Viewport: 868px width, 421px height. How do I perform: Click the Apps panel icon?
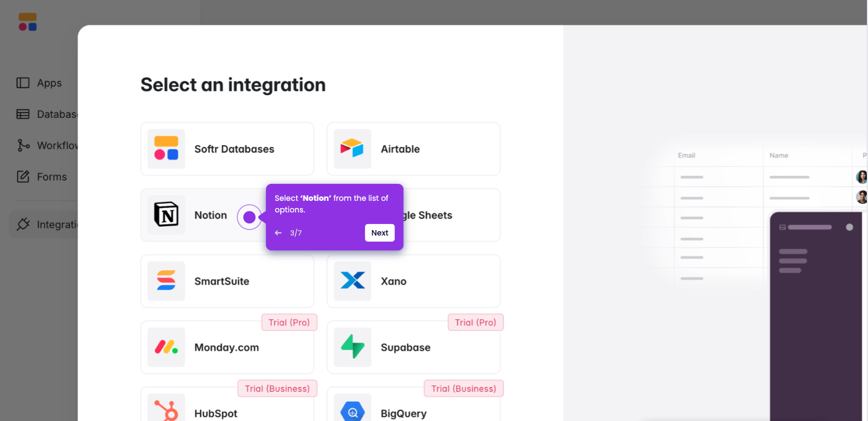click(x=23, y=83)
